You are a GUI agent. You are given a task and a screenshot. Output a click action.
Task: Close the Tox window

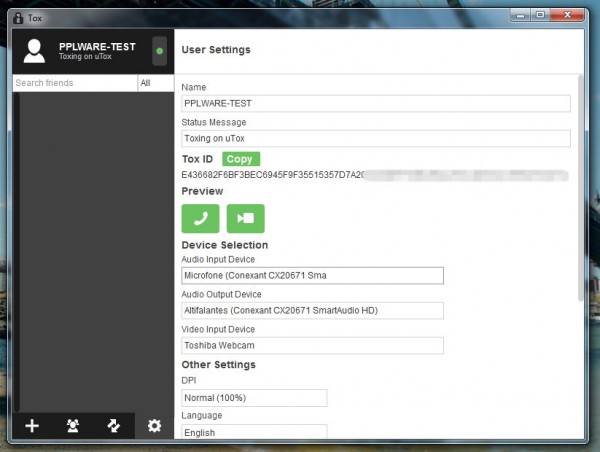[x=567, y=15]
